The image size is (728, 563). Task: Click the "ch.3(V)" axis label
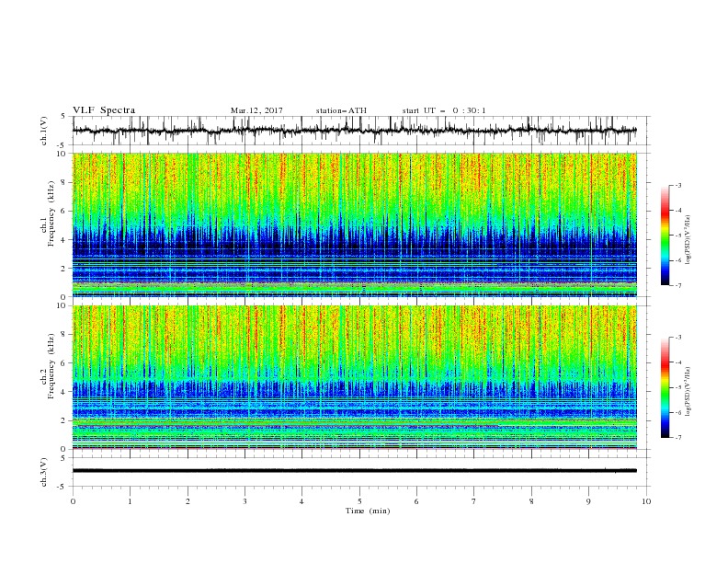44,472
